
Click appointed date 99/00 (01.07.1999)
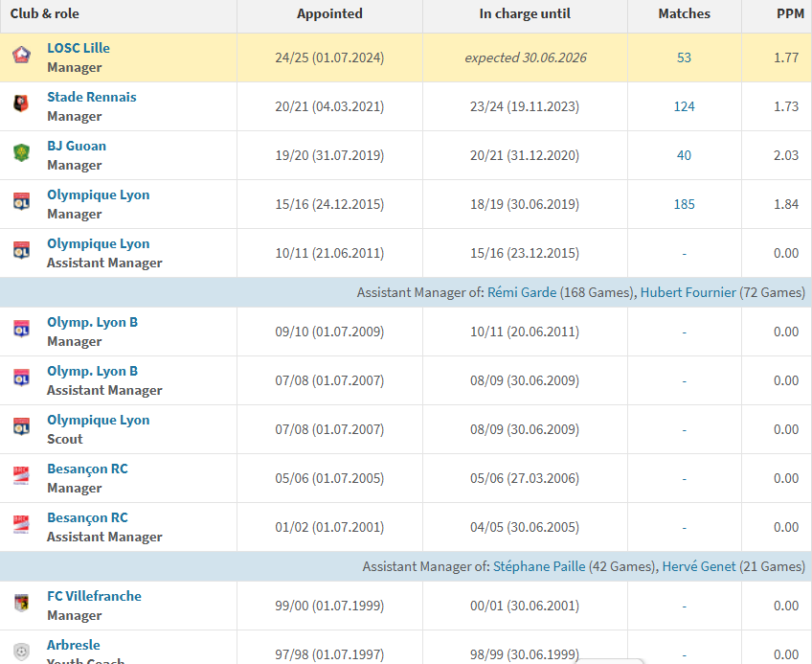[x=329, y=606]
